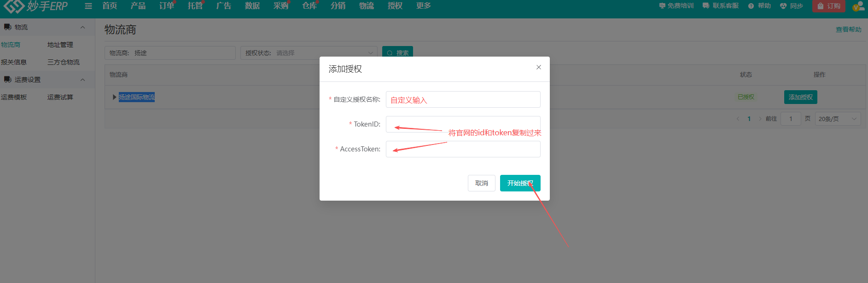Click the TokenID input field
Image resolution: width=868 pixels, height=283 pixels.
point(463,124)
